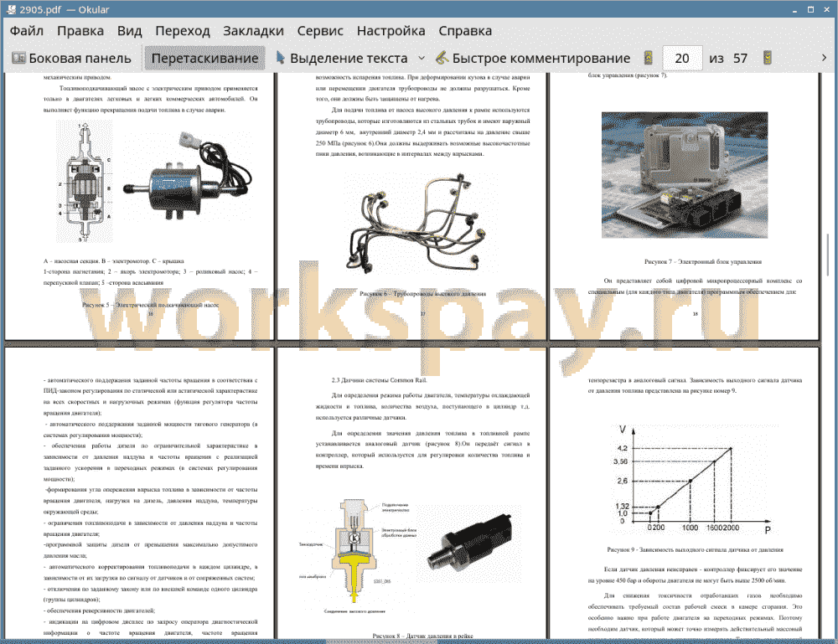Screen dimensions: 838x644
Task: Toggle the Боковая панель sidebar button
Action: pos(71,59)
